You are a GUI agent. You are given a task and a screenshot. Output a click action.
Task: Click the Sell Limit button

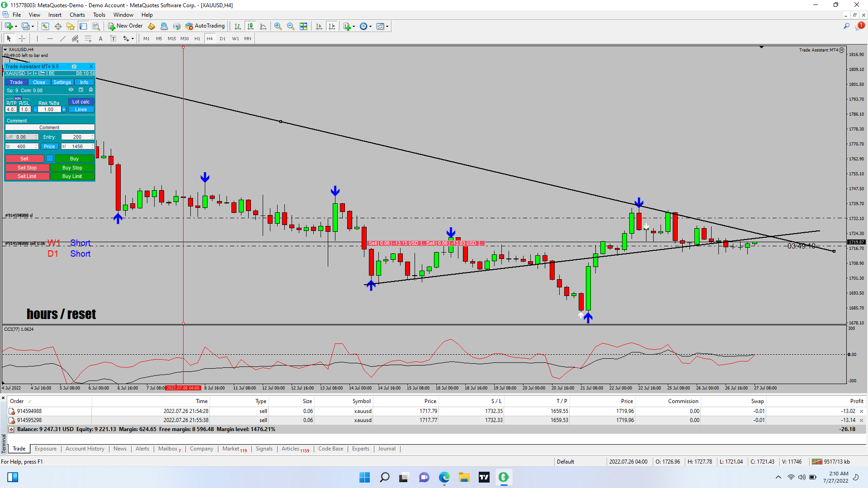(27, 176)
